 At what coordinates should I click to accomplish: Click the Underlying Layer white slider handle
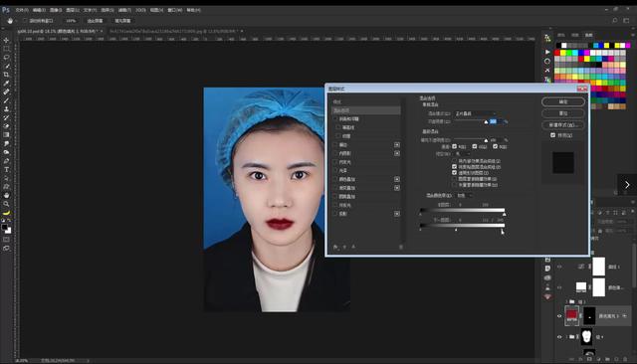(x=502, y=230)
